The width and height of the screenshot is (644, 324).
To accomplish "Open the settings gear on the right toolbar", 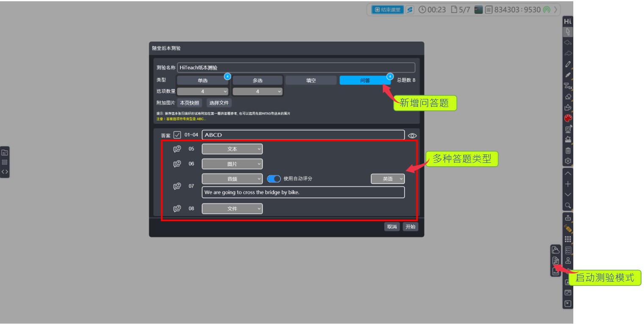I will [x=568, y=161].
